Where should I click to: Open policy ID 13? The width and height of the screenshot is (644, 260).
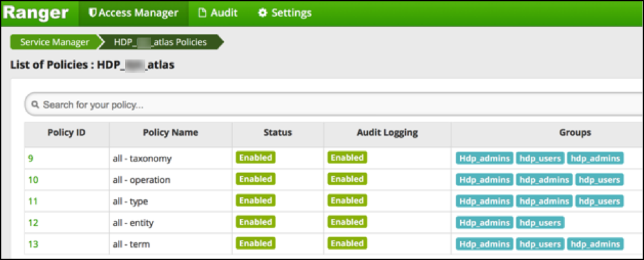(33, 244)
